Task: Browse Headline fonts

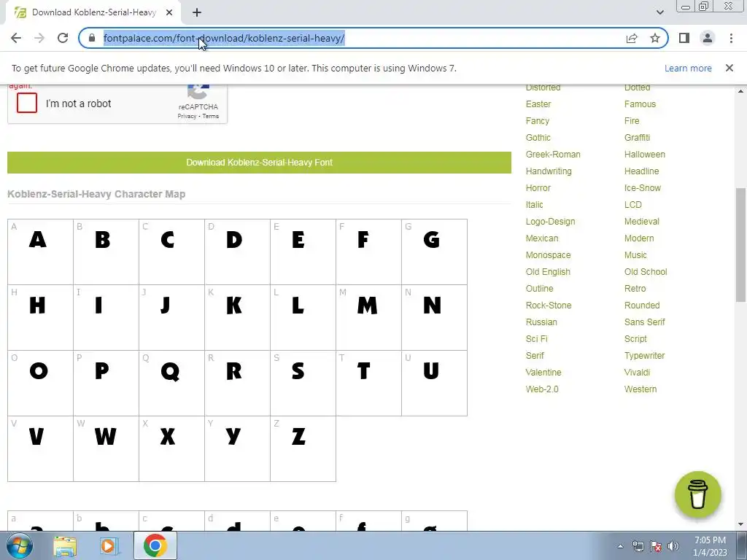Action: pyautogui.click(x=641, y=171)
